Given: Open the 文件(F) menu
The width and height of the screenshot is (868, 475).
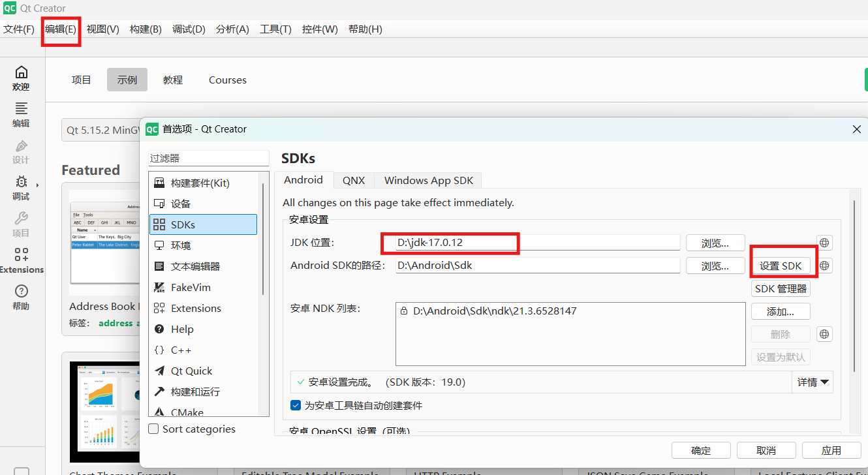Looking at the screenshot, I should pos(19,29).
